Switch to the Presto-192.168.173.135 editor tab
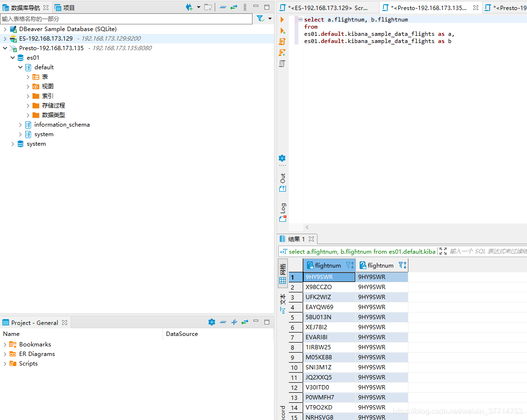Screen dimensions: 527x420 pyautogui.click(x=428, y=8)
